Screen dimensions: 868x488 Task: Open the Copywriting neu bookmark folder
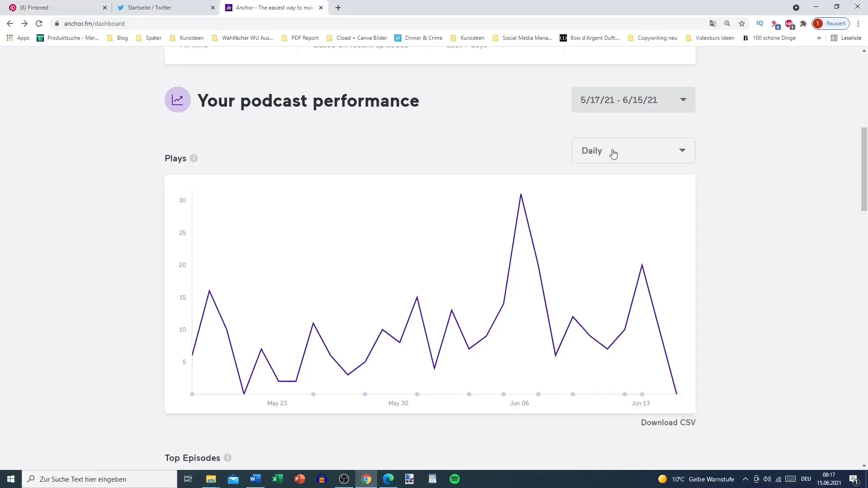[x=652, y=38]
